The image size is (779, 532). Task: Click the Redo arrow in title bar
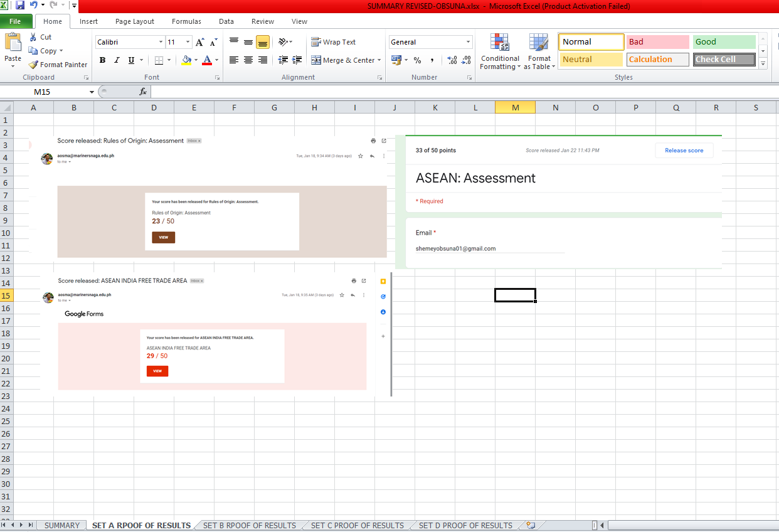pos(53,6)
